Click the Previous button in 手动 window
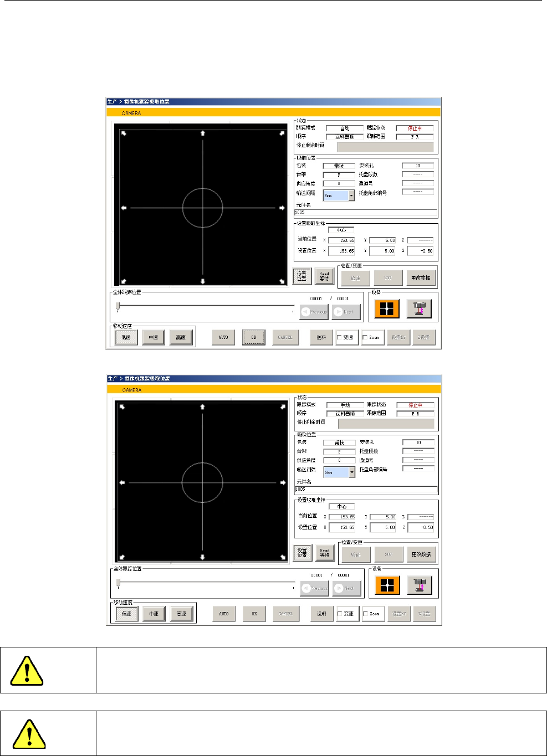The width and height of the screenshot is (547, 756). click(x=314, y=588)
